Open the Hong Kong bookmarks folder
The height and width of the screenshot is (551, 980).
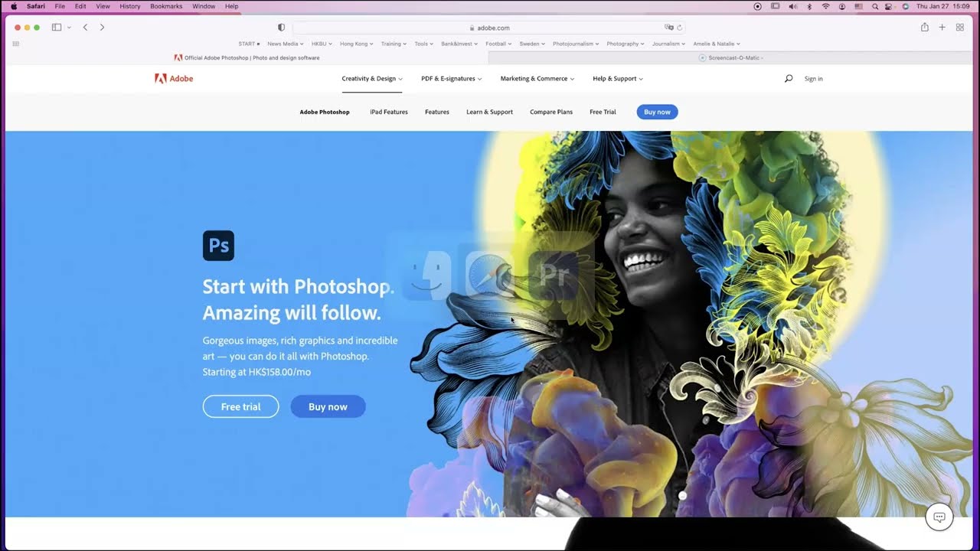click(357, 44)
